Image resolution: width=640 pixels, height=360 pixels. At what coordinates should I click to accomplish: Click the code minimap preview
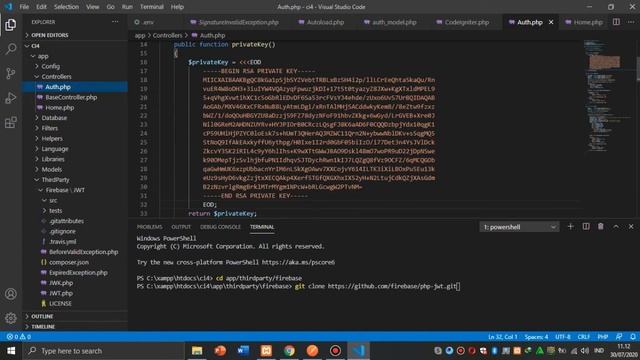(x=608, y=96)
